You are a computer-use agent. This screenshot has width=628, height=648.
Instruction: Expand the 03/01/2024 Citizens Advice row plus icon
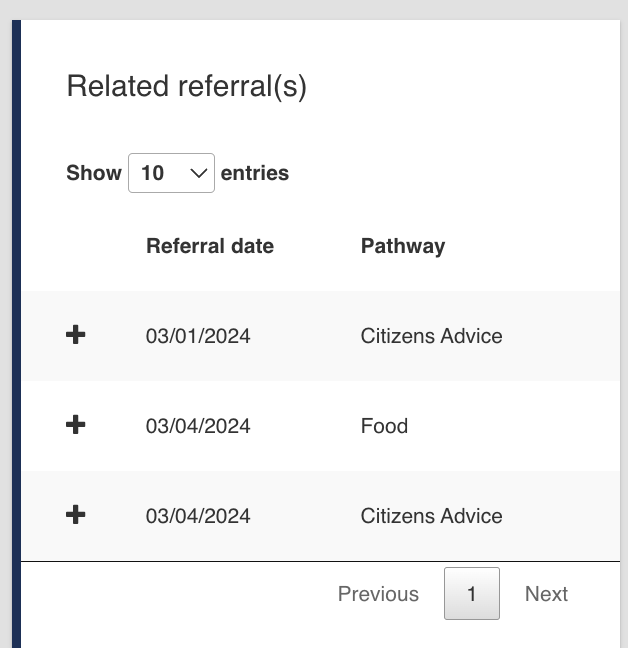[x=76, y=335]
